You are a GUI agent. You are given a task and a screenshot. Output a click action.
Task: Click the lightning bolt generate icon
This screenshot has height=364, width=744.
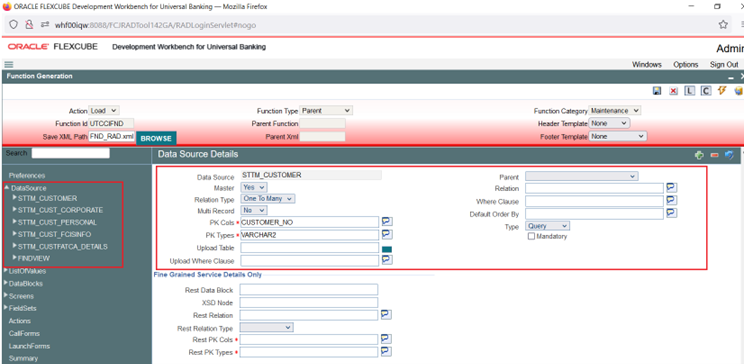(723, 90)
